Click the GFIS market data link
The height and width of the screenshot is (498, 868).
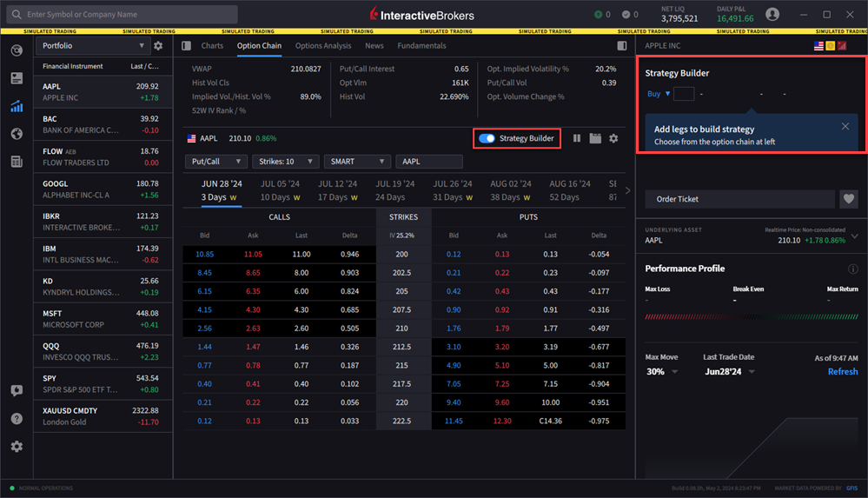(852, 488)
